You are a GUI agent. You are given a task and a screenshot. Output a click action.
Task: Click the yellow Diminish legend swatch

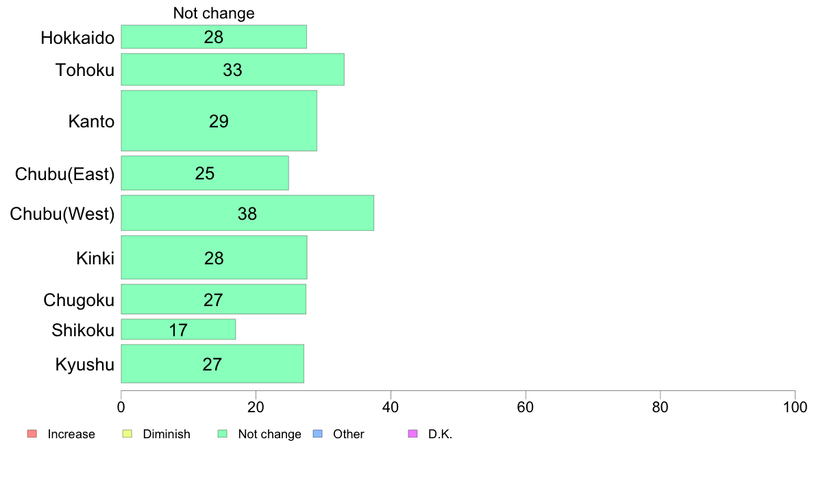click(x=127, y=433)
